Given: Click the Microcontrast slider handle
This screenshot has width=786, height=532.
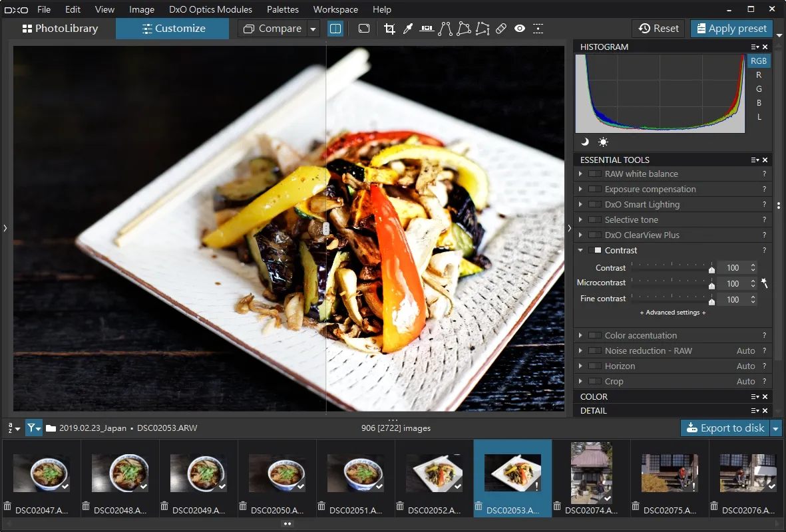Looking at the screenshot, I should (711, 285).
